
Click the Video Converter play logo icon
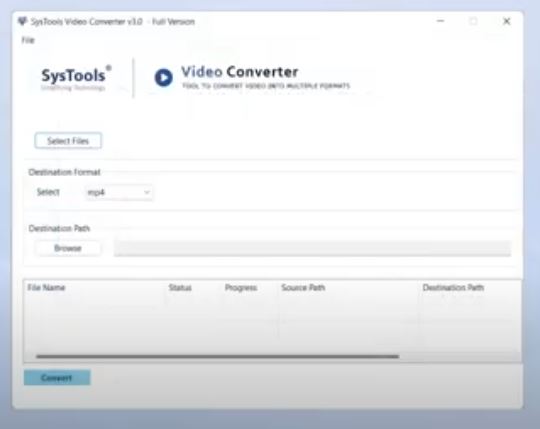coord(163,77)
